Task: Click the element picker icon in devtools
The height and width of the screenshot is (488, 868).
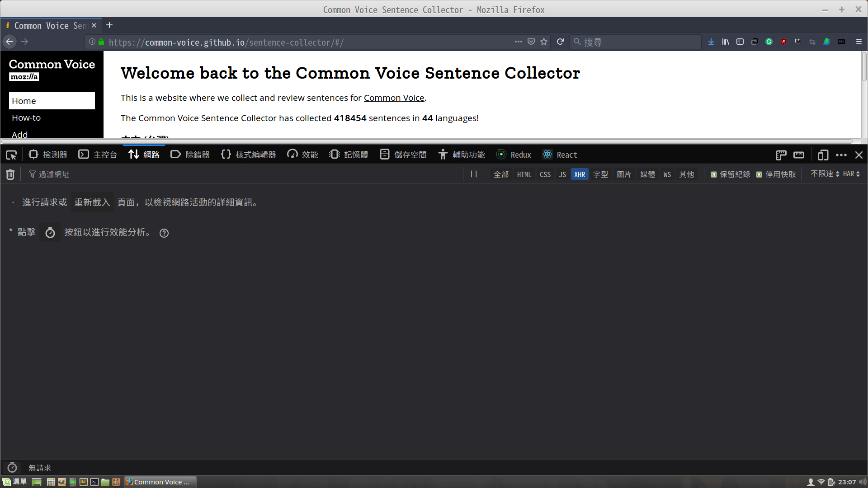Action: [x=11, y=155]
